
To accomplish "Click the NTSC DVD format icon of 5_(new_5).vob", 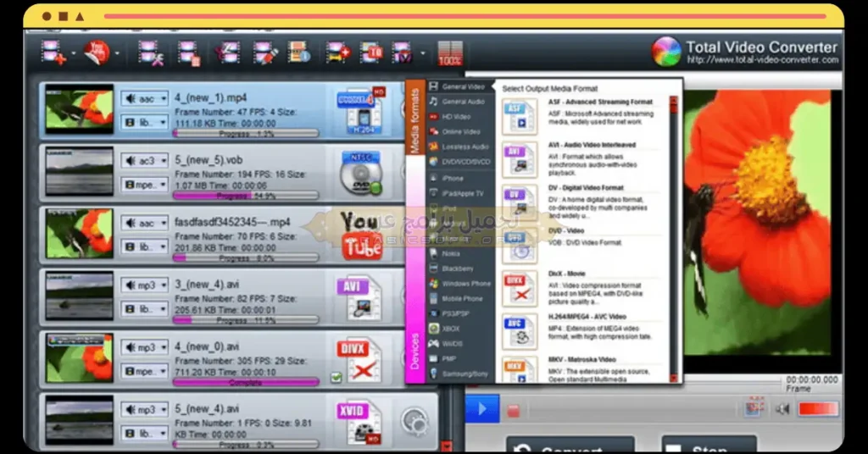I will click(x=360, y=173).
